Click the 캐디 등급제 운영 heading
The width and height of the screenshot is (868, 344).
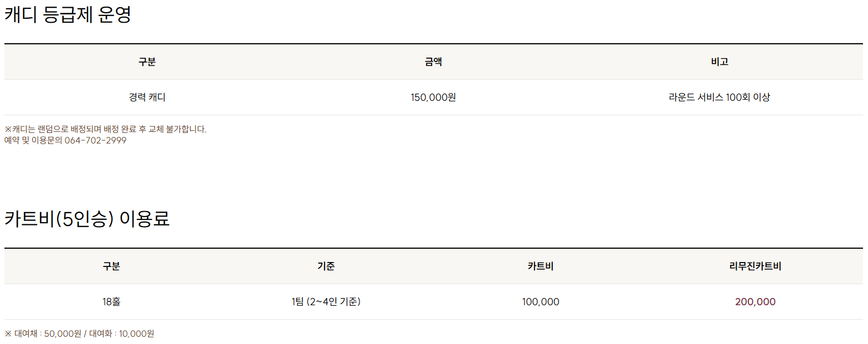click(68, 15)
